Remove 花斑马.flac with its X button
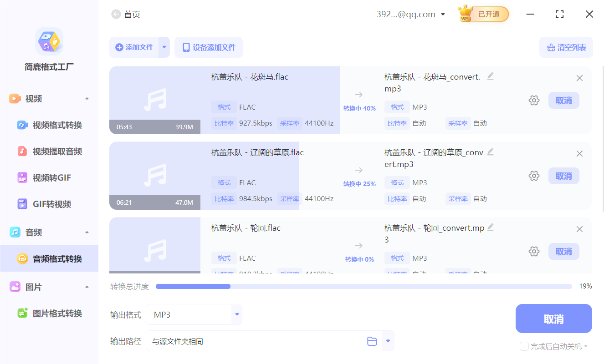The image size is (604, 364). click(579, 78)
